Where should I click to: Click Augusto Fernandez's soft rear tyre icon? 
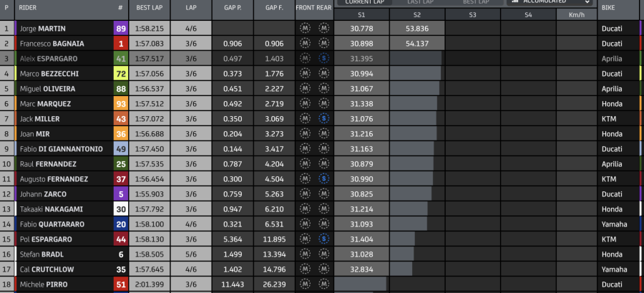(323, 179)
